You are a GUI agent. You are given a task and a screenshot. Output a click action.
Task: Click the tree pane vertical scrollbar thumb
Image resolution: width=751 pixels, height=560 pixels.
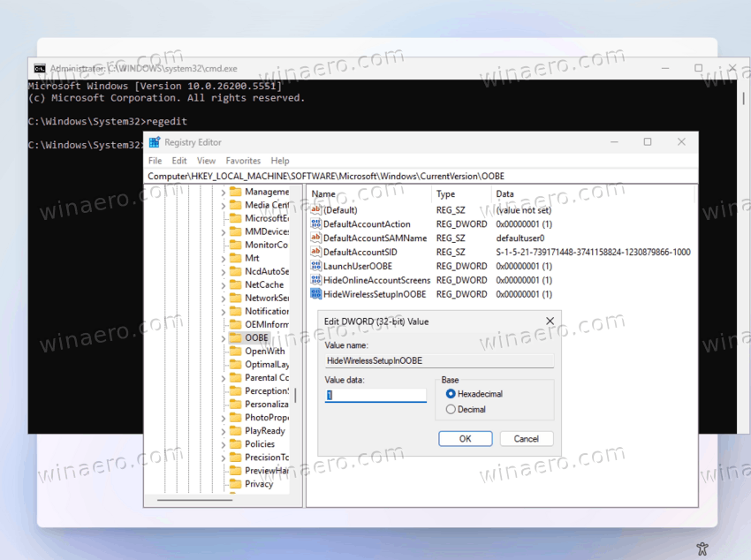[x=295, y=396]
